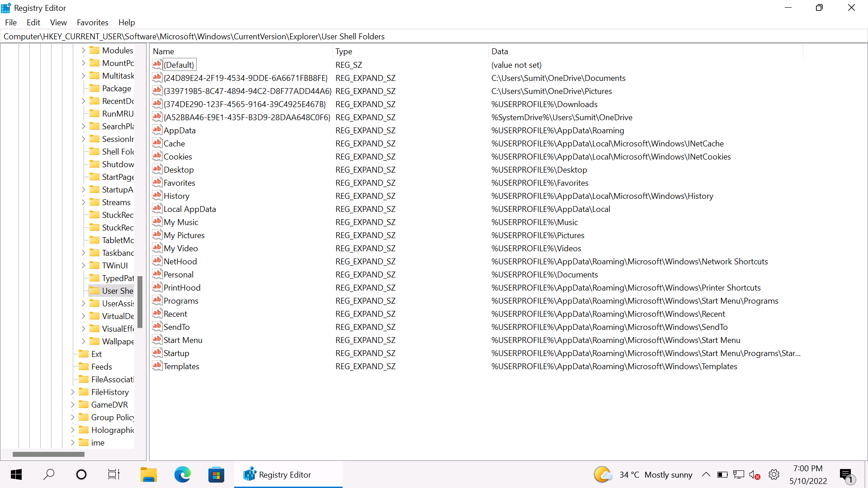Open the Edit menu
Screen dimensions: 868x488
(33, 22)
